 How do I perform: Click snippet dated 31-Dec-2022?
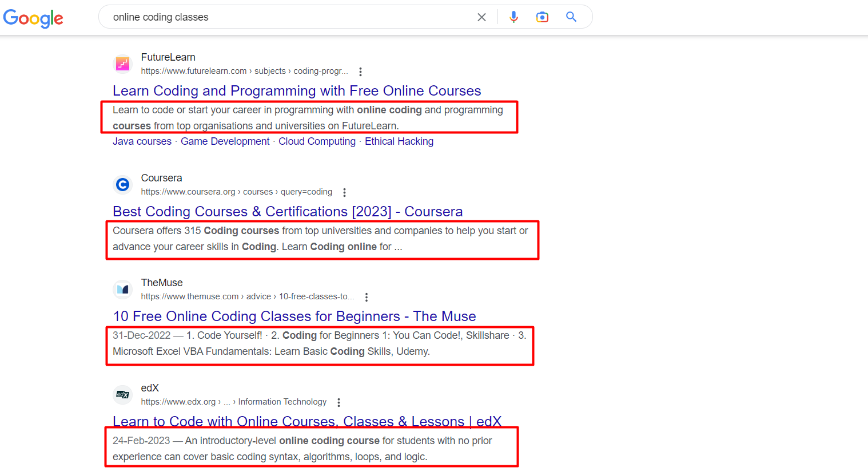click(x=319, y=343)
